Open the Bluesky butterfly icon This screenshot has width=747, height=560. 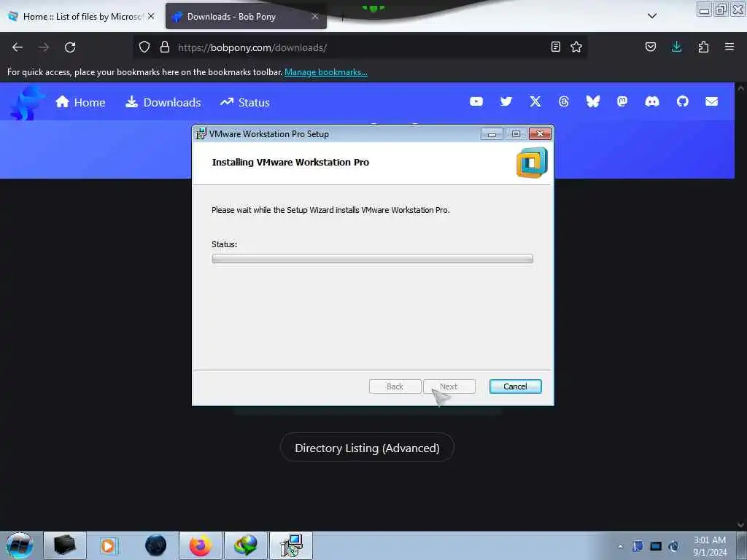point(593,101)
